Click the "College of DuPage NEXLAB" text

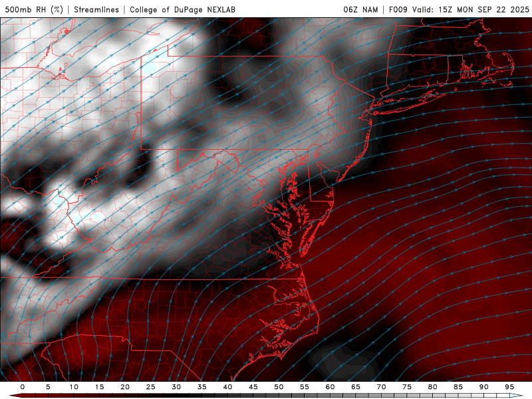[182, 9]
